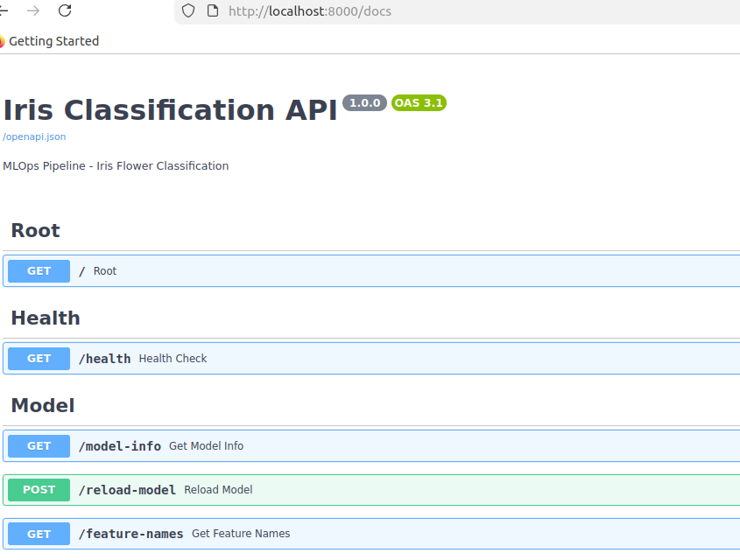Click the Iris Classification API title
The width and height of the screenshot is (740, 560).
pyautogui.click(x=170, y=110)
